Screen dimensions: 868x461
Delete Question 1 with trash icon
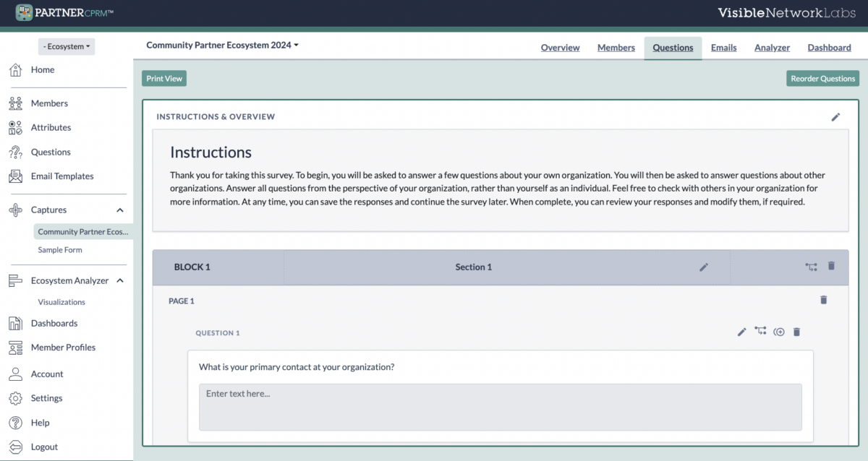point(797,332)
